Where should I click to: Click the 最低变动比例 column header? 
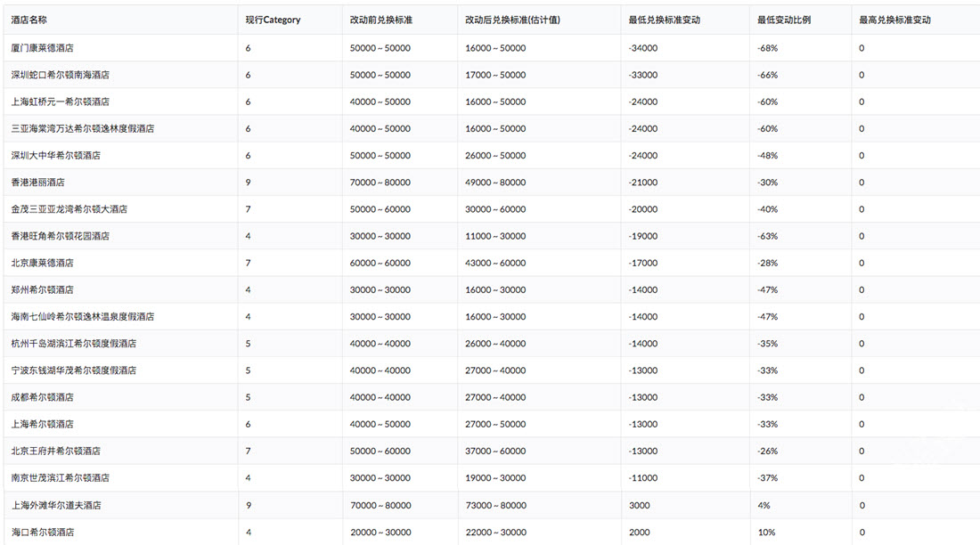point(784,20)
